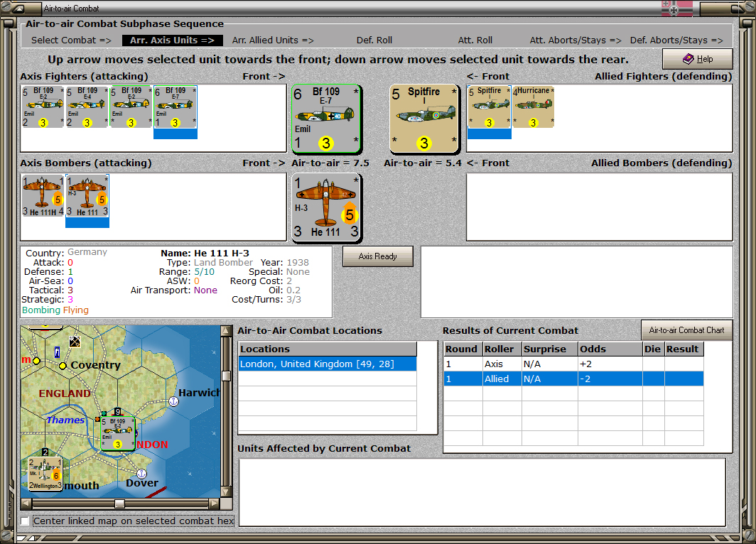Select the Hurricane Allied fighter counter
756x544 pixels.
pos(533,107)
